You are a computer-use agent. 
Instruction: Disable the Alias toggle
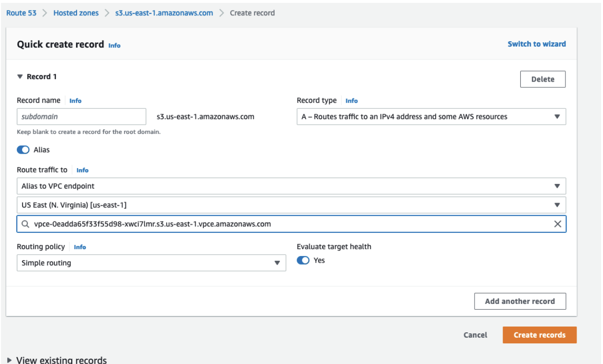(23, 150)
